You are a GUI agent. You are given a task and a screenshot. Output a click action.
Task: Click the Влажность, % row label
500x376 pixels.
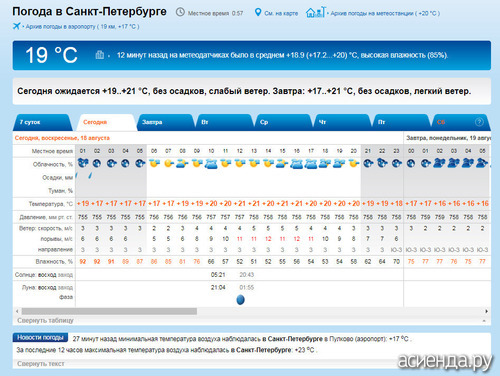click(54, 262)
